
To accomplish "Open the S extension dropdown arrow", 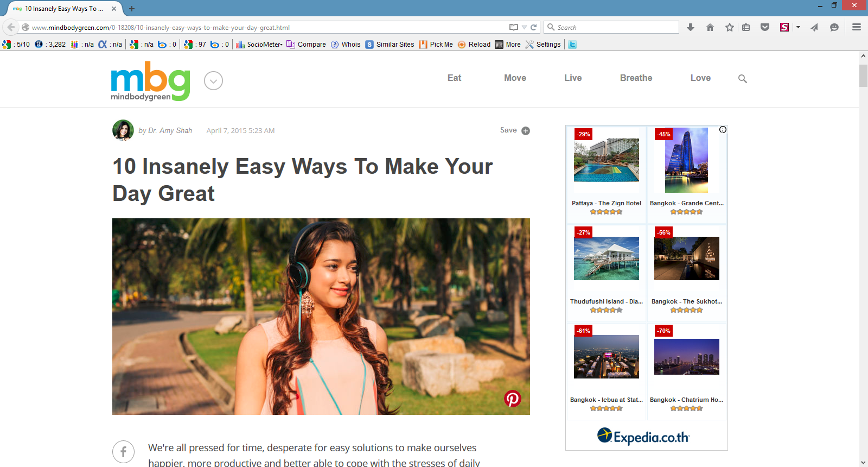I will pyautogui.click(x=798, y=27).
